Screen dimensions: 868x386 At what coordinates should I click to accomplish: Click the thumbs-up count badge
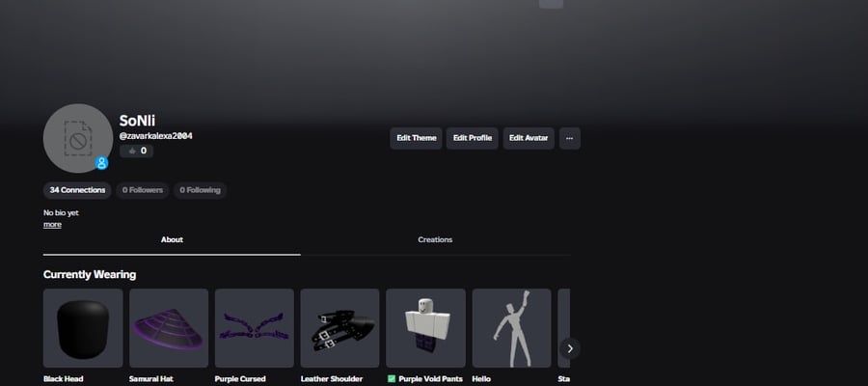tap(137, 151)
